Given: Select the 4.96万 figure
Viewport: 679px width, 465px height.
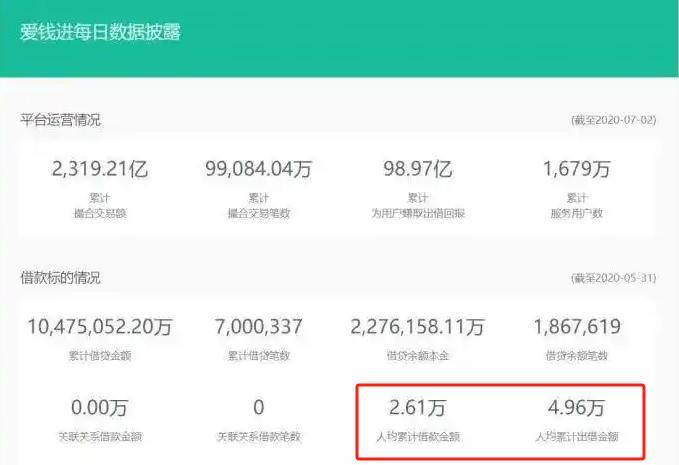Looking at the screenshot, I should coord(576,408).
